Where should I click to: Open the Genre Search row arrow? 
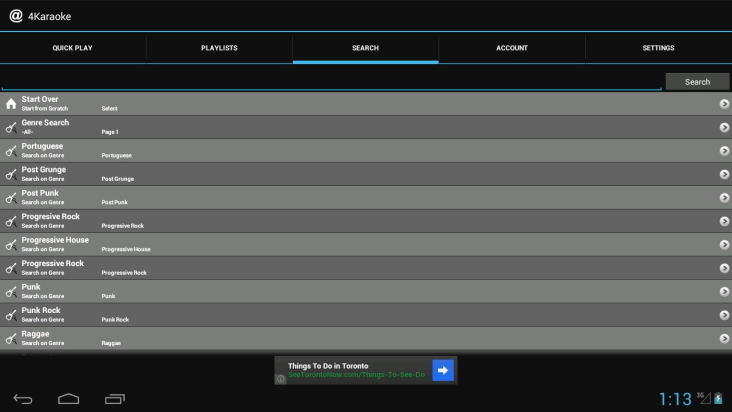[x=724, y=127]
